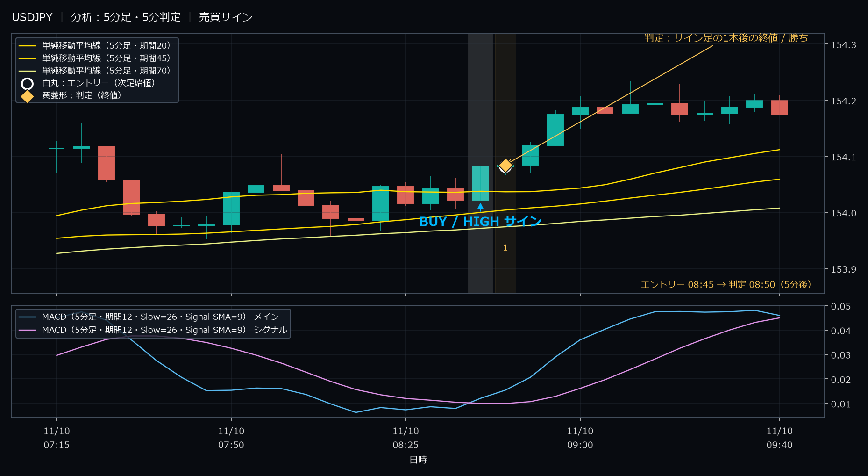Screen dimensions: 868x476
Task: Click the 154.0 price axis label
Action: [x=843, y=213]
